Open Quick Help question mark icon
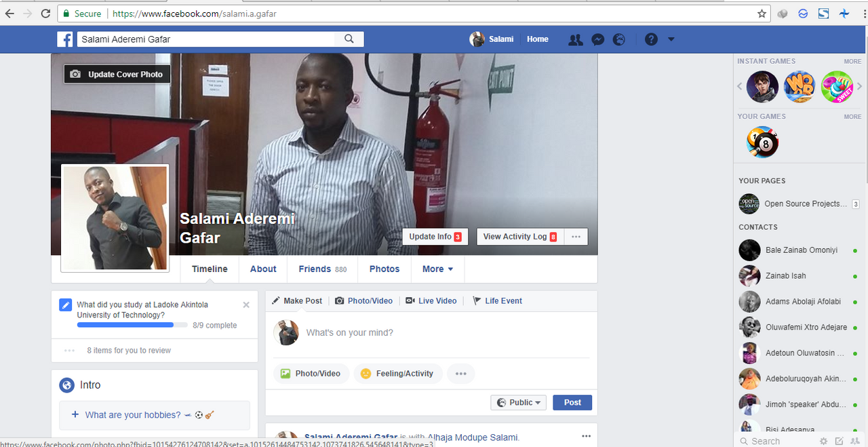This screenshot has width=868, height=447. [x=651, y=39]
